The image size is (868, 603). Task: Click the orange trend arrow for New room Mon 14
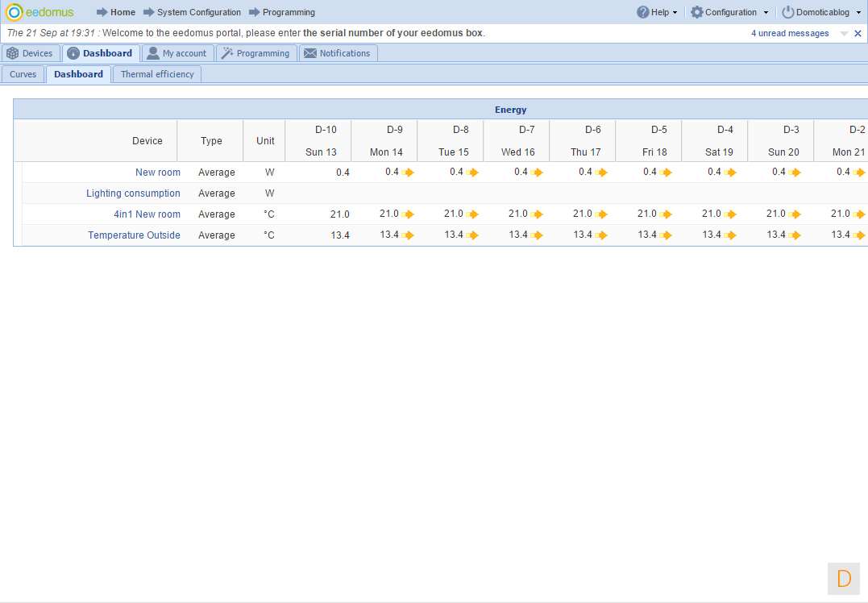[408, 173]
